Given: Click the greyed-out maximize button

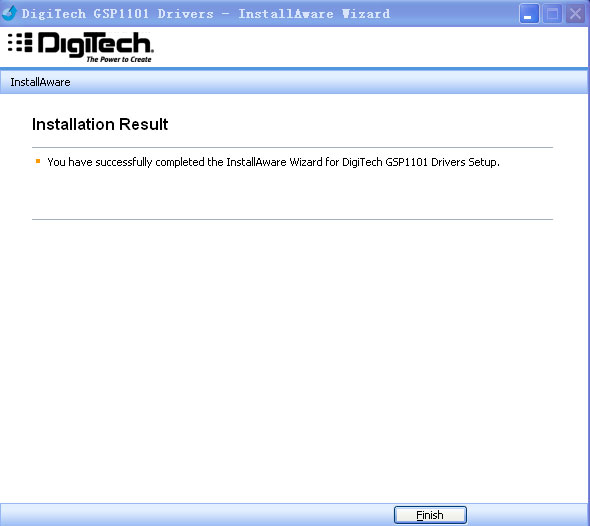Looking at the screenshot, I should [552, 14].
